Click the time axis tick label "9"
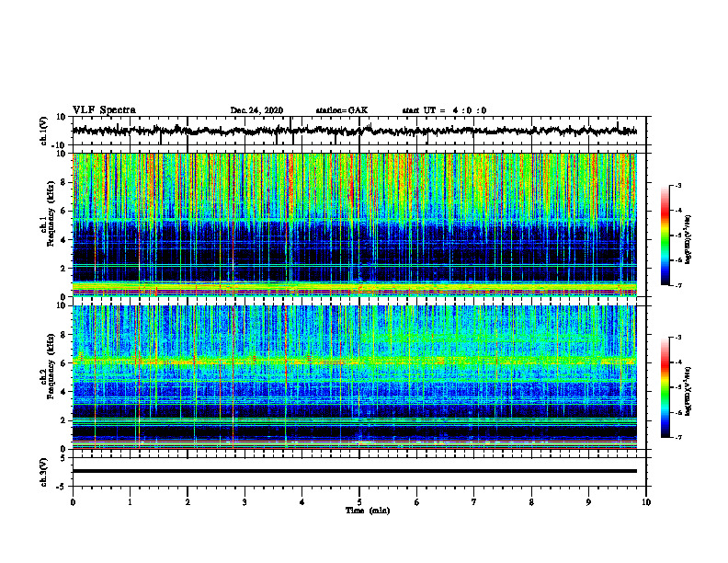The image size is (728, 563). pos(588,502)
